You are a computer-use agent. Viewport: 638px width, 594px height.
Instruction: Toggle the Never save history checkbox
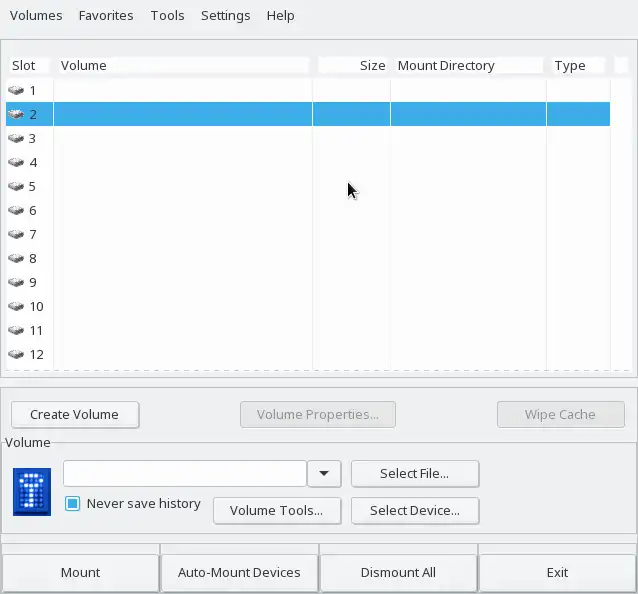click(72, 504)
